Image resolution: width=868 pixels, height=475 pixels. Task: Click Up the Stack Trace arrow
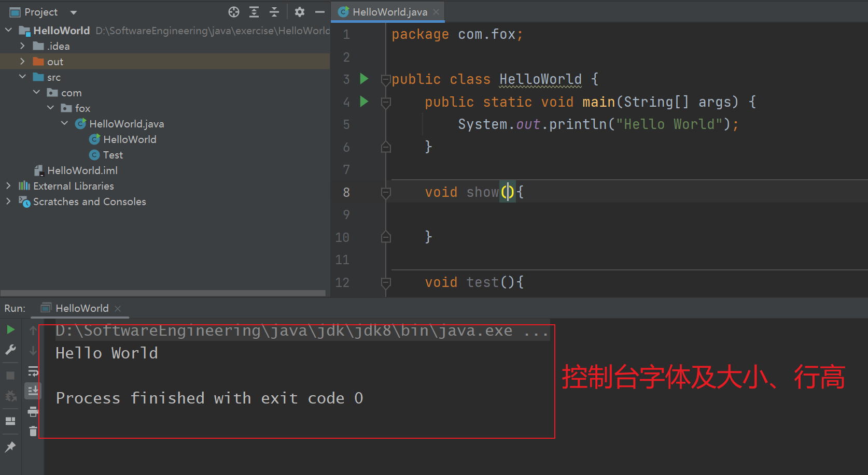pos(33,330)
